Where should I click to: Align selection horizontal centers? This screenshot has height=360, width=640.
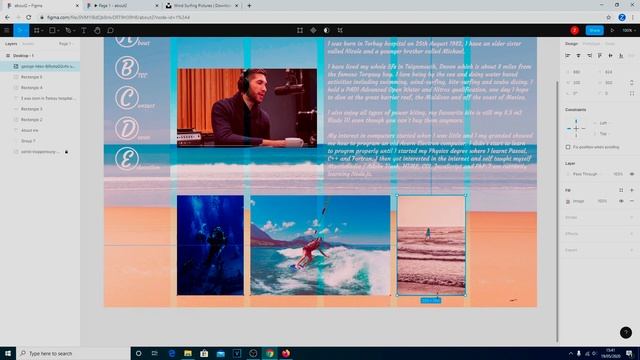pyautogui.click(x=578, y=56)
